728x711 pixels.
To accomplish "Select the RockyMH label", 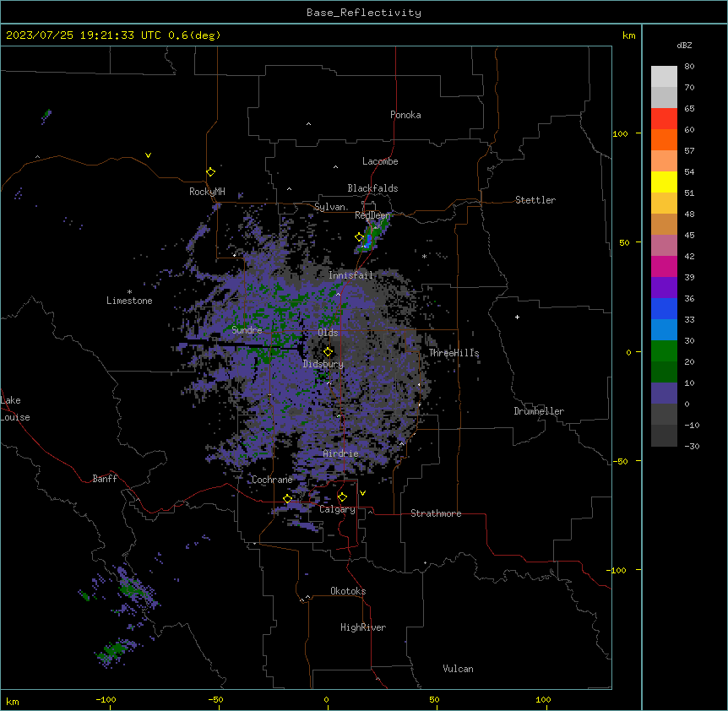I will [207, 192].
